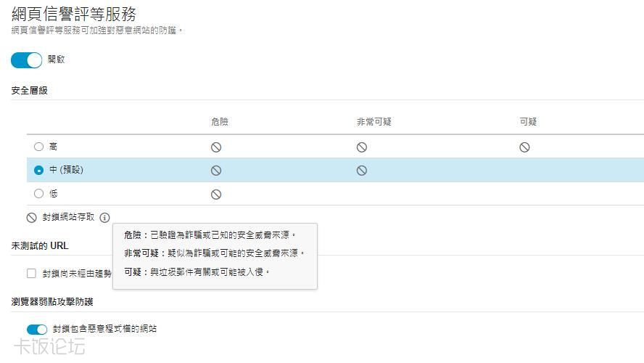This screenshot has height=363, width=644.
Task: Check the 封鎖尚未經由趨勢 untested URL checkbox
Action: pos(32,274)
